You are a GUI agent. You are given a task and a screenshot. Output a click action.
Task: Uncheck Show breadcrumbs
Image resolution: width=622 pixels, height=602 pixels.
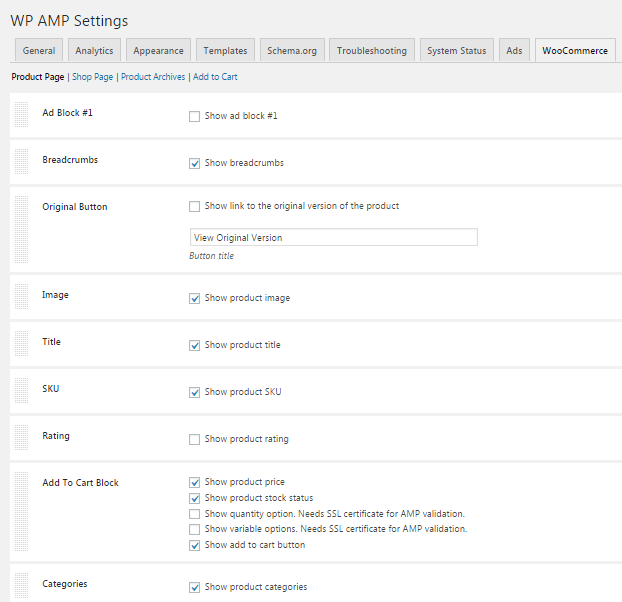pos(194,163)
